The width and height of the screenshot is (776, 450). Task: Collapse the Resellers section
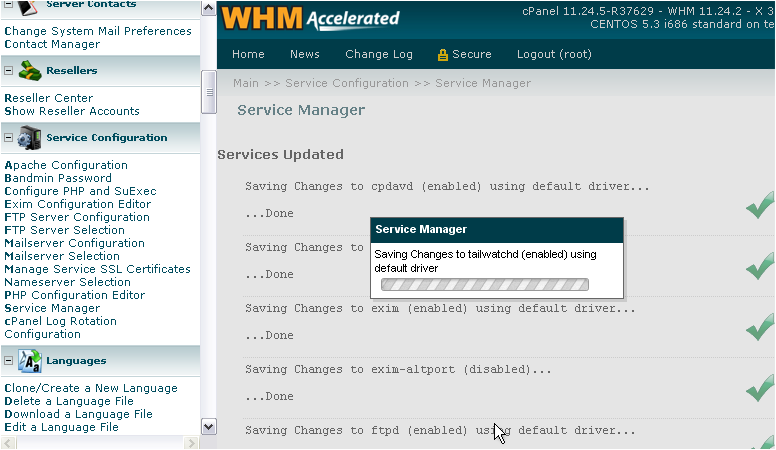(x=8, y=70)
